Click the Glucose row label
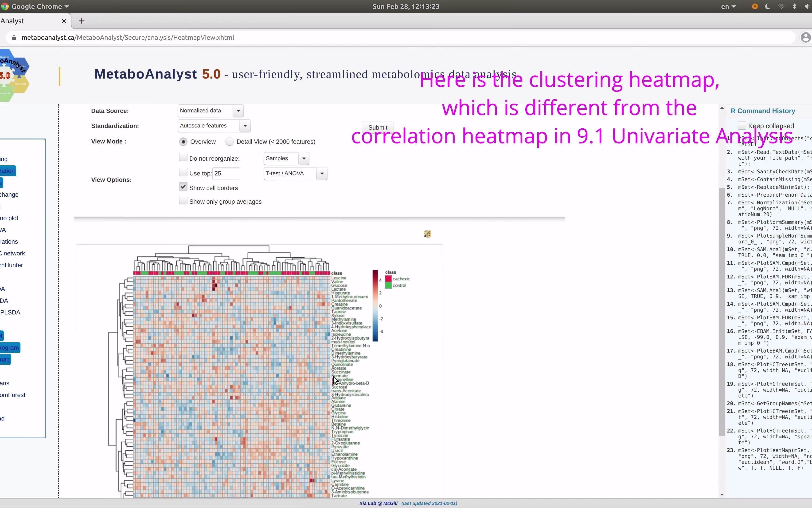The width and height of the screenshot is (812, 508). pos(339,285)
